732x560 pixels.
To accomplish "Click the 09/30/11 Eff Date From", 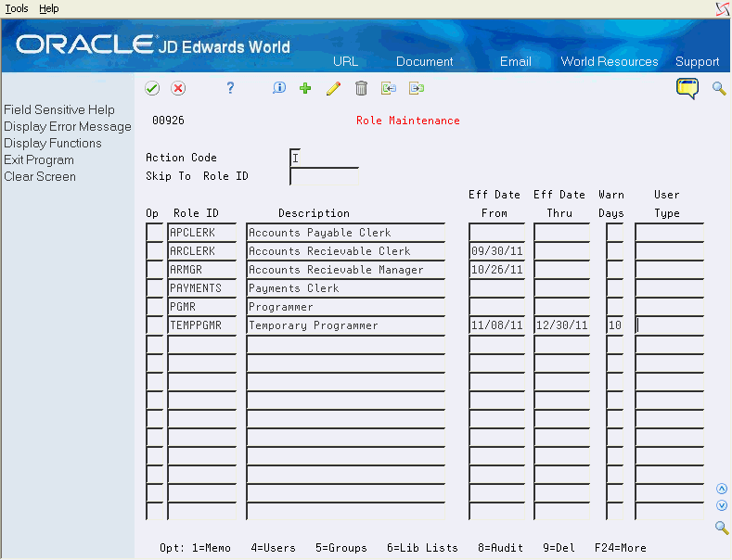I will point(496,251).
